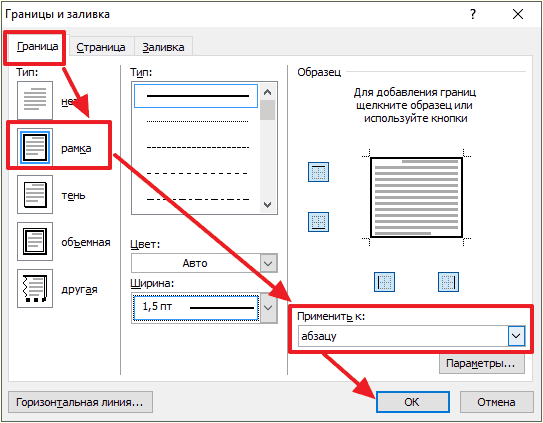Open the 'Заливка' tab
Image resolution: width=543 pixels, height=423 pixels.
coord(163,47)
